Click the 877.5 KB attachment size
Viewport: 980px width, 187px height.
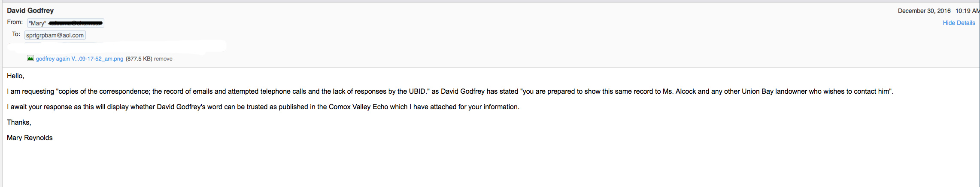click(139, 59)
